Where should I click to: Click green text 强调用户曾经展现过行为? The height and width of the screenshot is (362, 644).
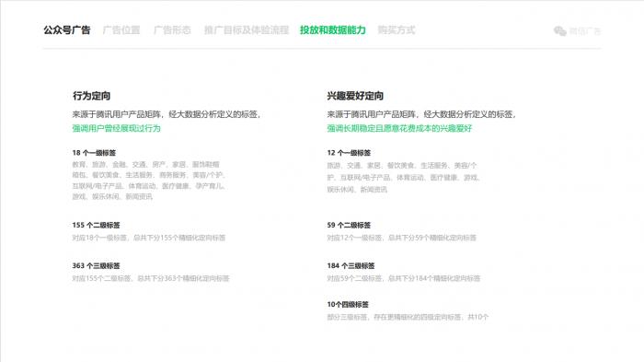[x=116, y=128]
